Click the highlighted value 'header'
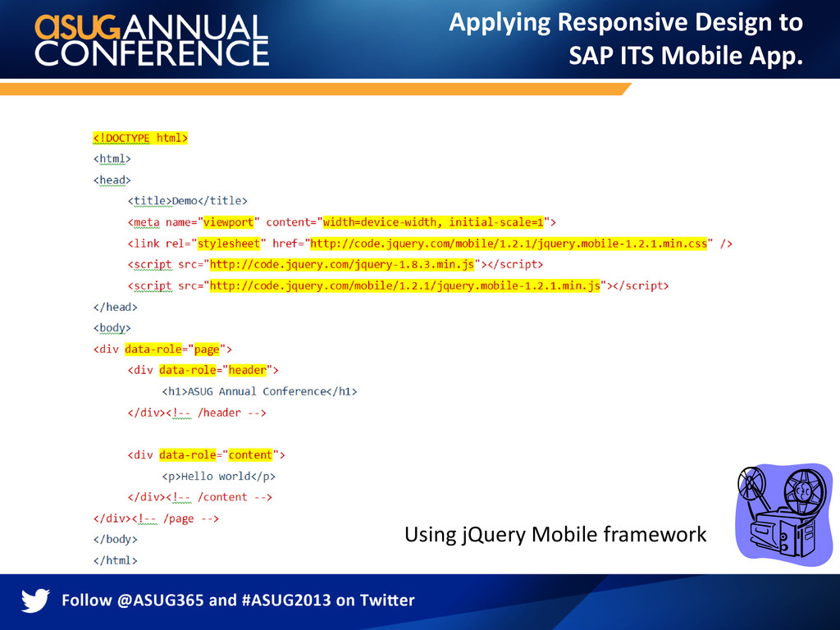Screen dimensions: 840x630 [248, 370]
